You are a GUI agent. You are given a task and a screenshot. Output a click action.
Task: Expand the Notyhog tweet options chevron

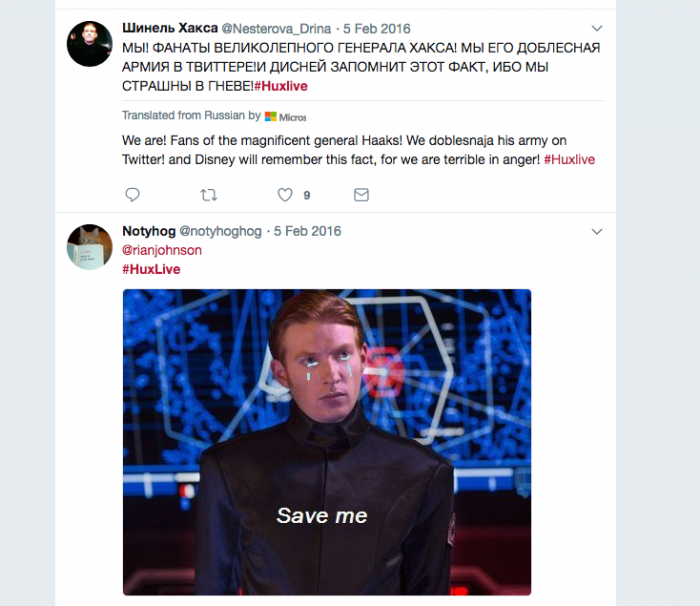click(x=597, y=231)
